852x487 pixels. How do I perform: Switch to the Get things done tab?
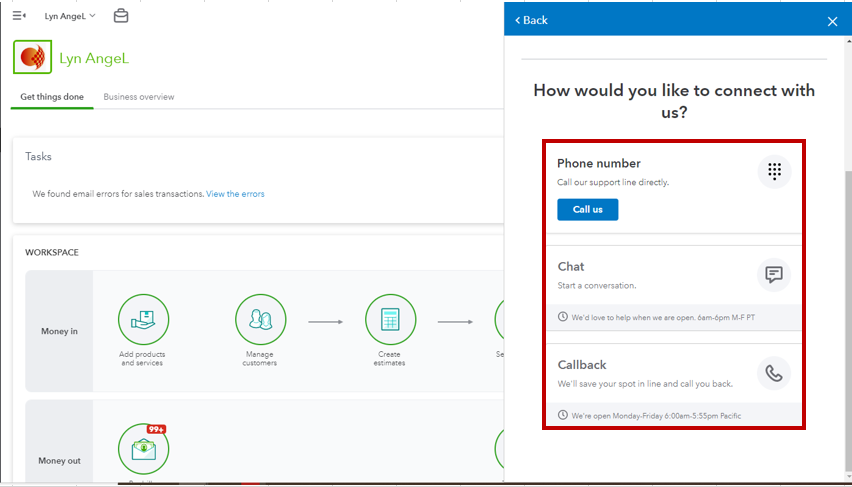(52, 97)
